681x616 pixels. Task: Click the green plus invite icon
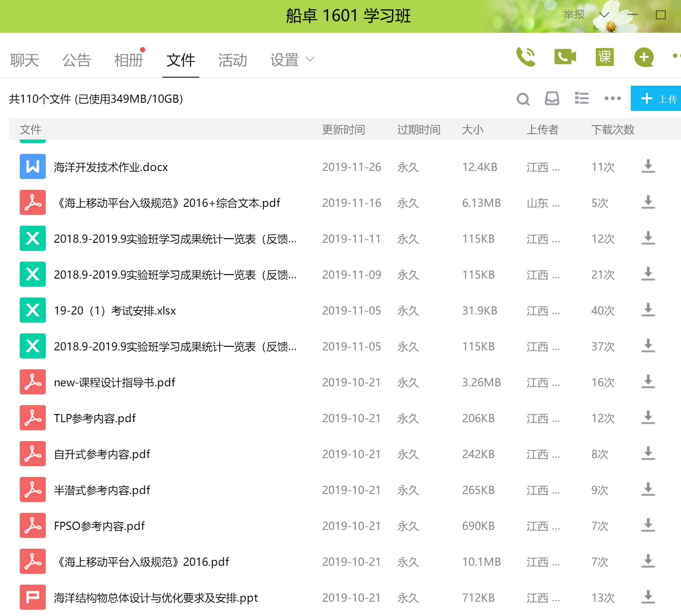point(644,57)
